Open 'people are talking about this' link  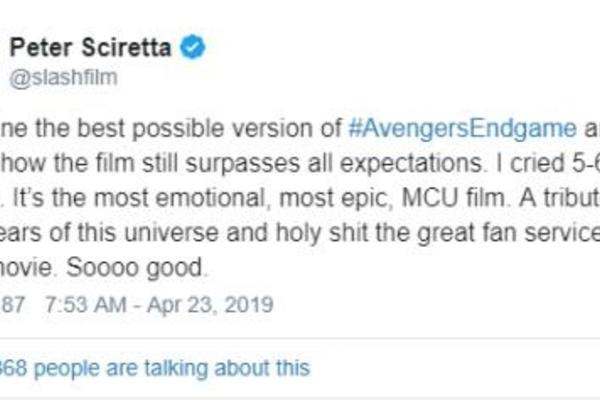(172, 368)
